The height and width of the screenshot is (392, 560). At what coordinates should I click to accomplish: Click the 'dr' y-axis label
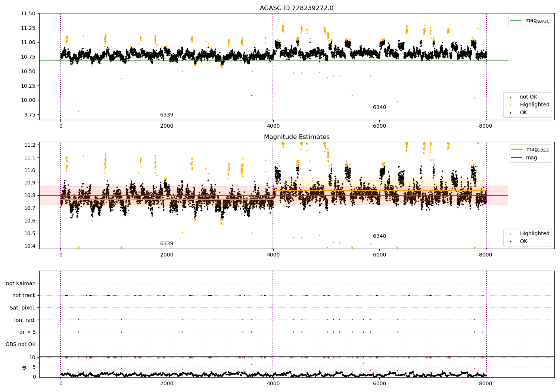coord(24,367)
